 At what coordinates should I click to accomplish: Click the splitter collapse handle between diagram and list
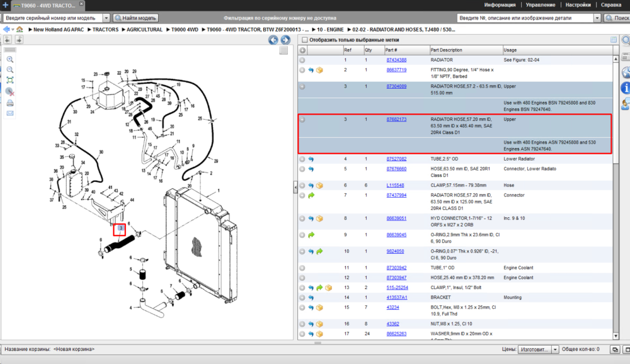click(x=295, y=187)
